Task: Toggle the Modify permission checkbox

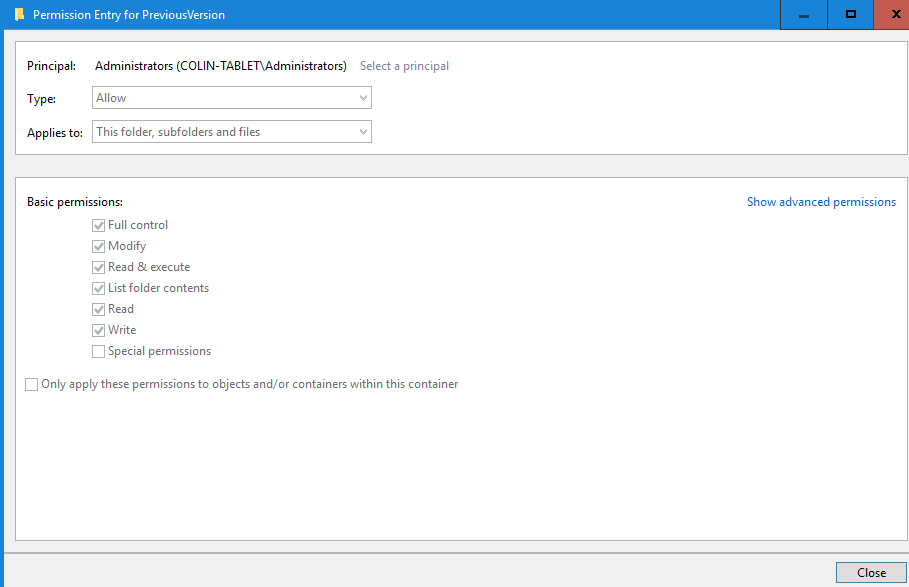Action: point(99,247)
